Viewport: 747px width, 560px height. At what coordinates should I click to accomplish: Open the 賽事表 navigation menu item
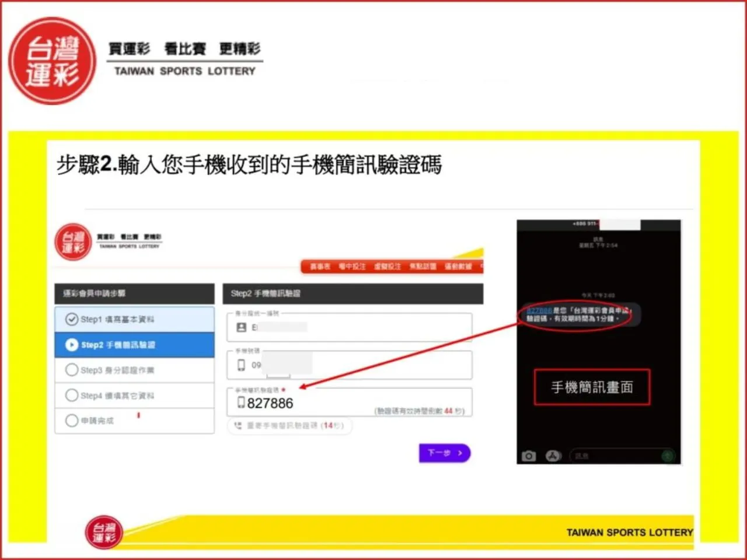(320, 267)
